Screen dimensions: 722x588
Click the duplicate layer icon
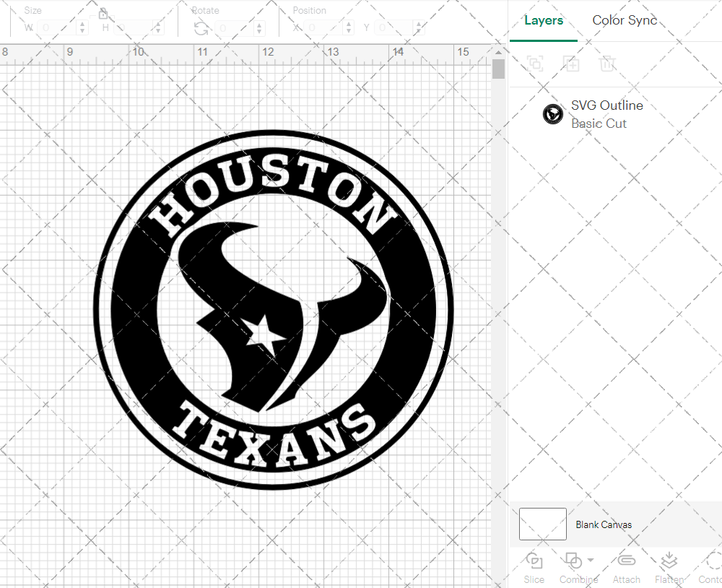(571, 64)
